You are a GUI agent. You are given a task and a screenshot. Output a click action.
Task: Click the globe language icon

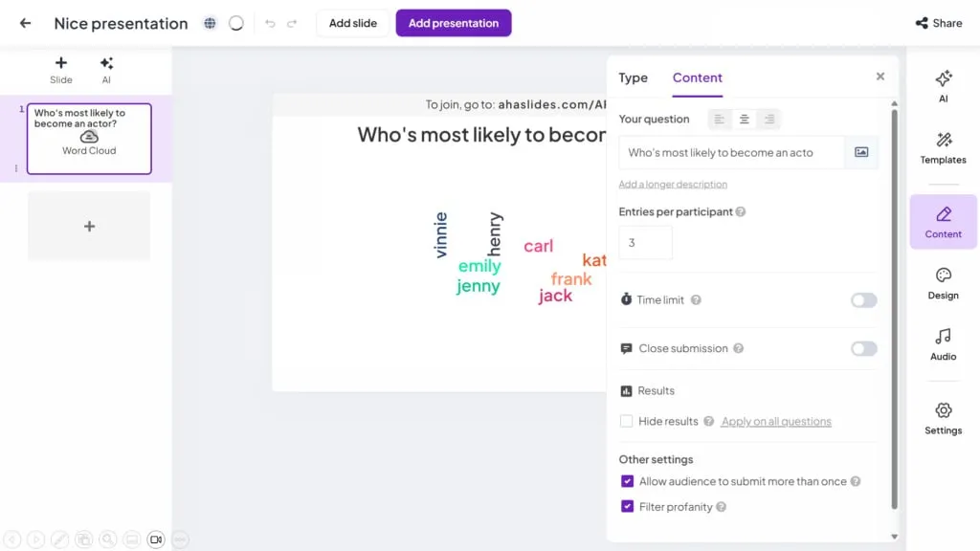(211, 23)
